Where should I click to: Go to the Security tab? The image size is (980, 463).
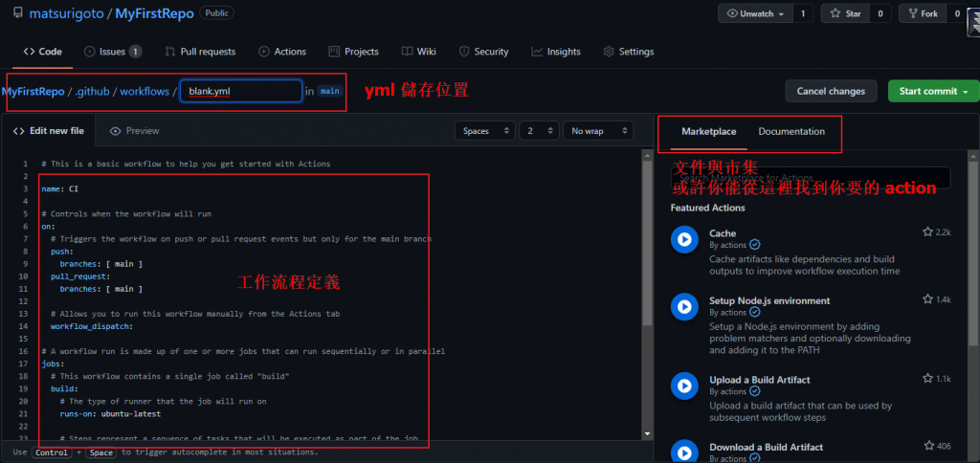point(483,52)
